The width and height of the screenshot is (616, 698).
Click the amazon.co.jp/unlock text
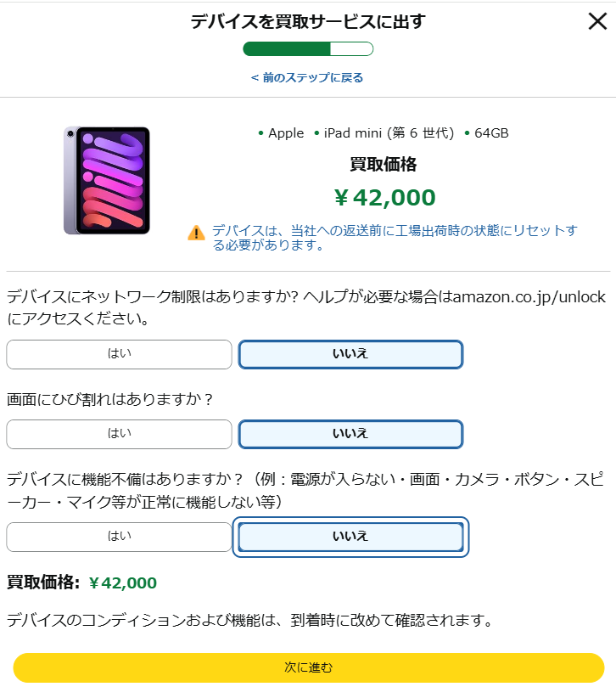[x=529, y=296]
